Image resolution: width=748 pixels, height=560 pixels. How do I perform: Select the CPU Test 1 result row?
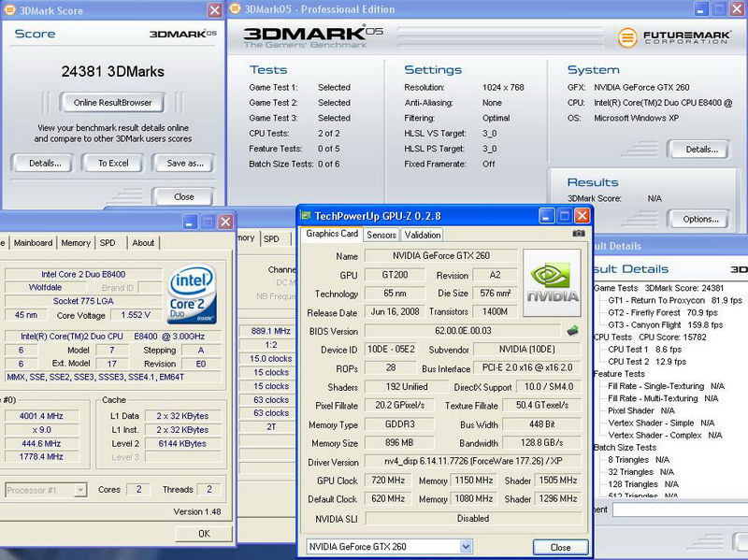[644, 349]
